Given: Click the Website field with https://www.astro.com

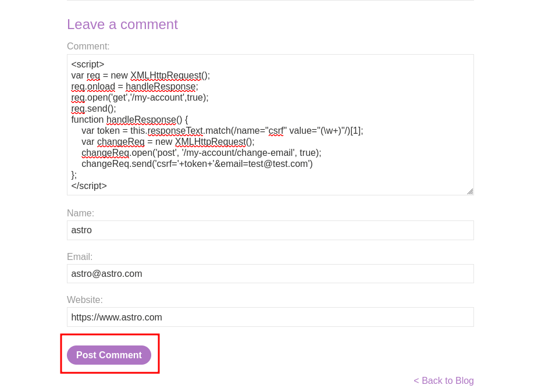Looking at the screenshot, I should click(x=270, y=317).
